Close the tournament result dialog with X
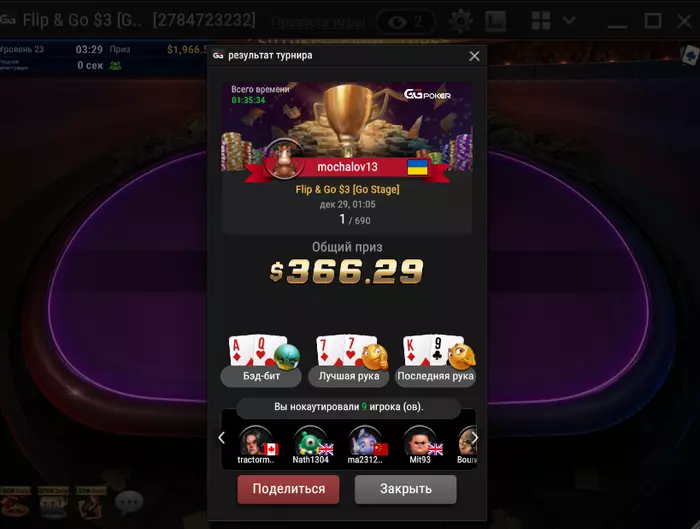This screenshot has height=529, width=700. (x=474, y=56)
